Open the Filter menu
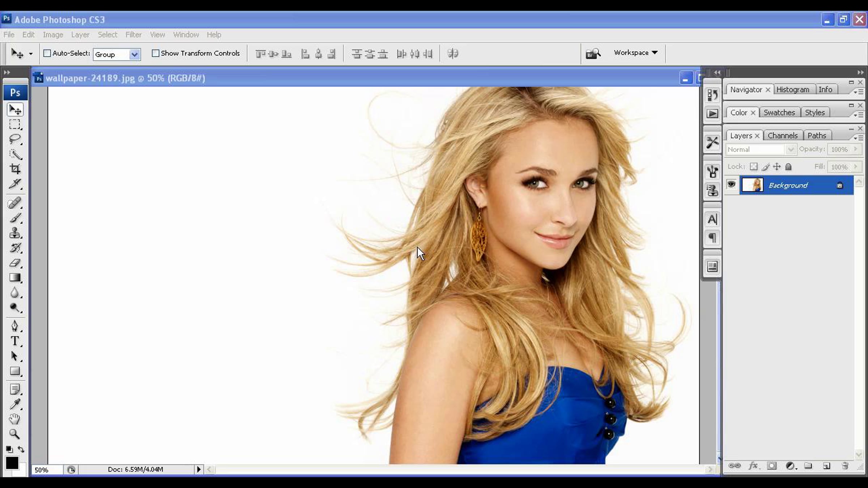The height and width of the screenshot is (488, 868). point(133,35)
